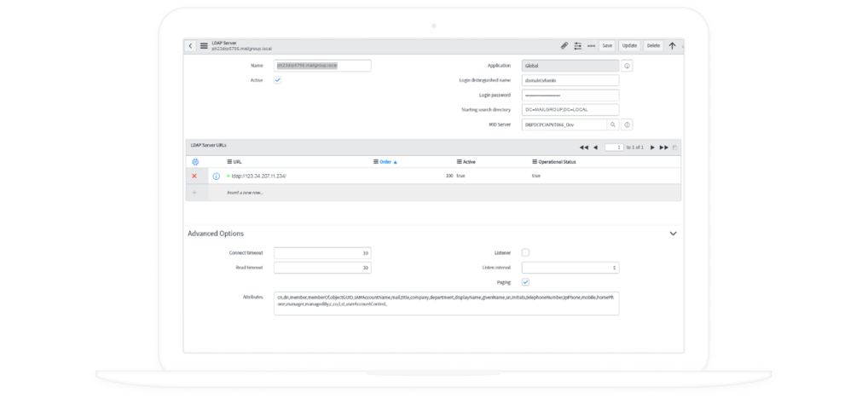Click the Login distinguished name field
Viewport: 868px width, 399px height.
pos(570,80)
